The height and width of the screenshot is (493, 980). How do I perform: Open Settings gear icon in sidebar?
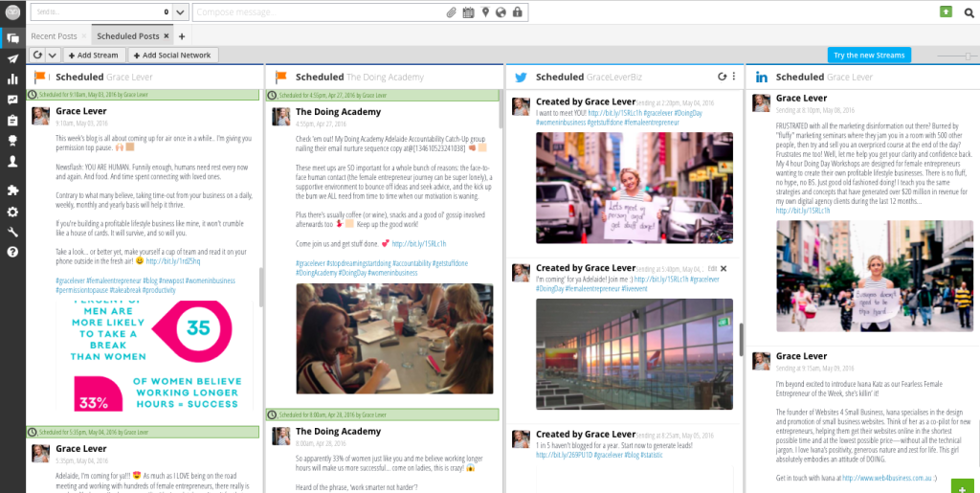click(12, 212)
